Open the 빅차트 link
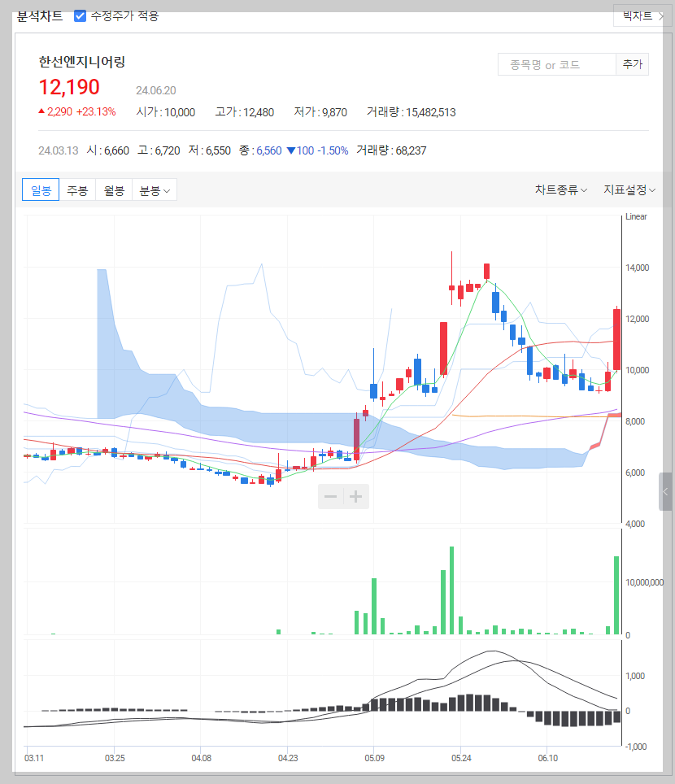Screen dimensions: 675x784 click(x=643, y=15)
